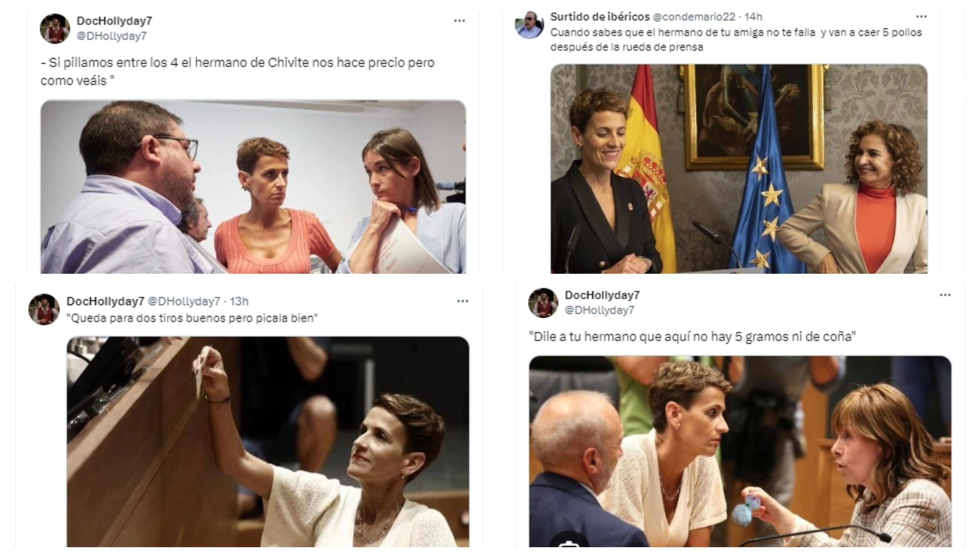
Task: Open the photo with the Spanish and EU flags
Action: [x=739, y=169]
